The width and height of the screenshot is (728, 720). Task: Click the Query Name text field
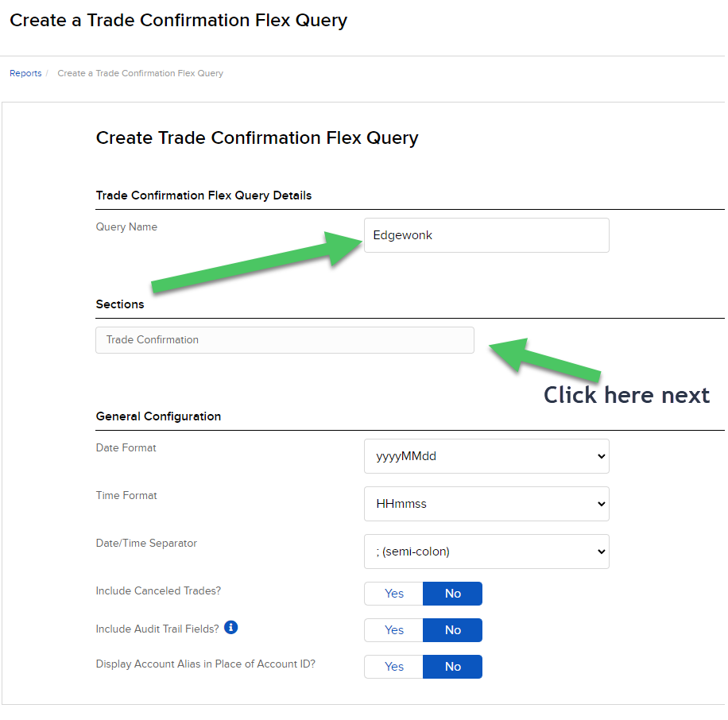pyautogui.click(x=486, y=235)
